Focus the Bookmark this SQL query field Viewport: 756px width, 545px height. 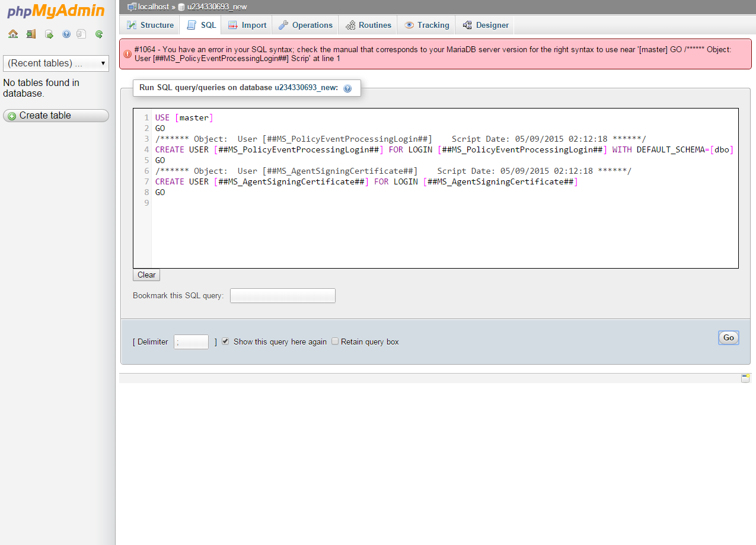pyautogui.click(x=282, y=295)
